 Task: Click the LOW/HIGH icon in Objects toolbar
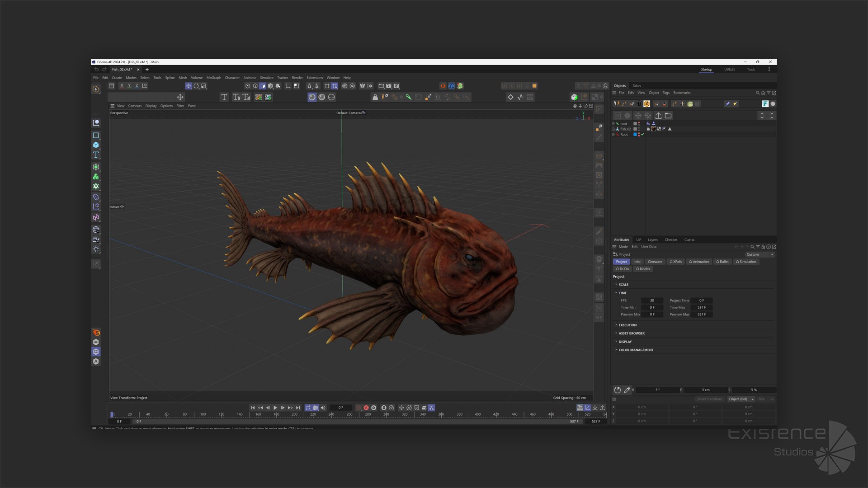point(690,104)
